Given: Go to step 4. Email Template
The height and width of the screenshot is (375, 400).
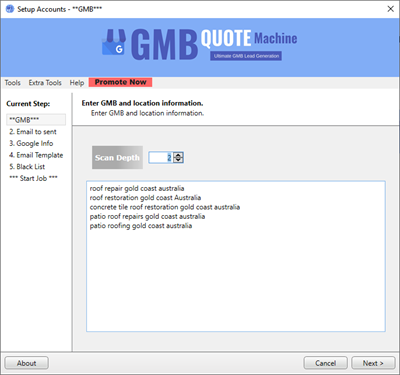Looking at the screenshot, I should (36, 155).
